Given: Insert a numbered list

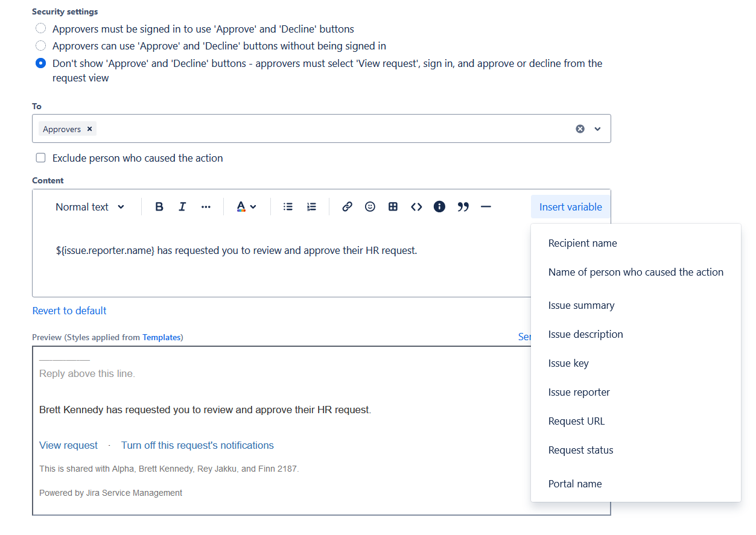Looking at the screenshot, I should [311, 207].
